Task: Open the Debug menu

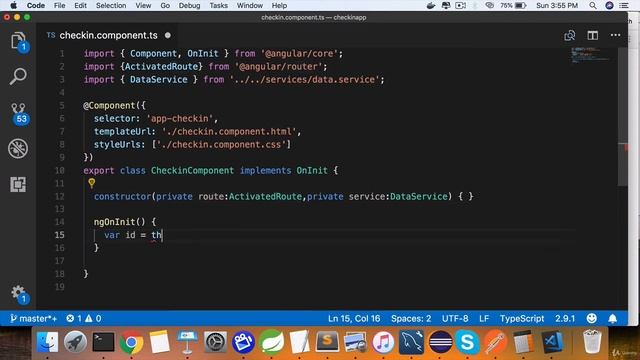Action: click(x=189, y=5)
